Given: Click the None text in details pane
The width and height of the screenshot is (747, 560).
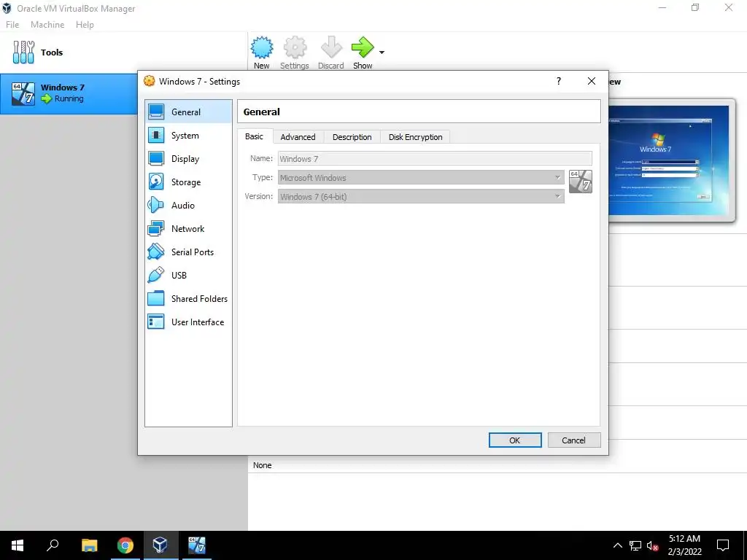Looking at the screenshot, I should point(262,465).
